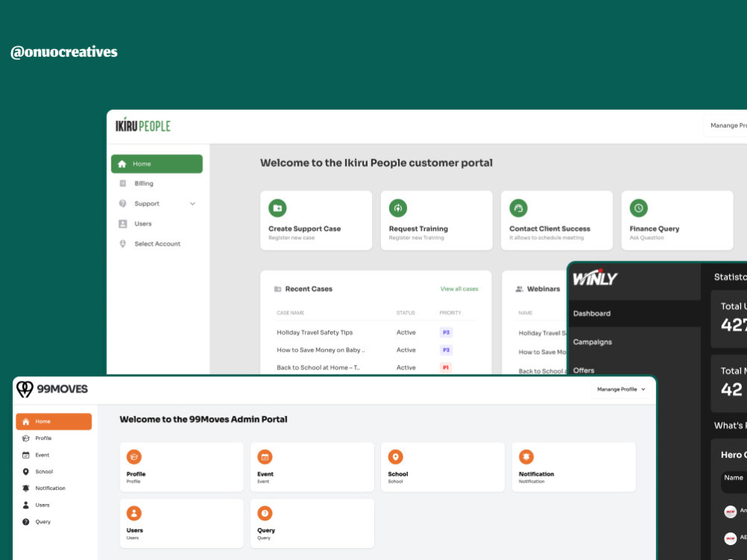Screen dimensions: 747x560
Task: Click the Finance Query clock icon
Action: point(639,208)
